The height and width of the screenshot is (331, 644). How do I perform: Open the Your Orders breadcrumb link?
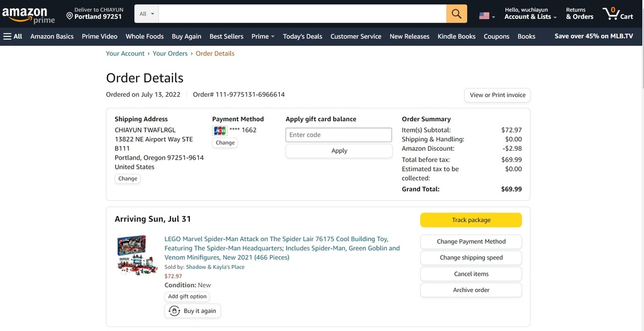pyautogui.click(x=170, y=54)
